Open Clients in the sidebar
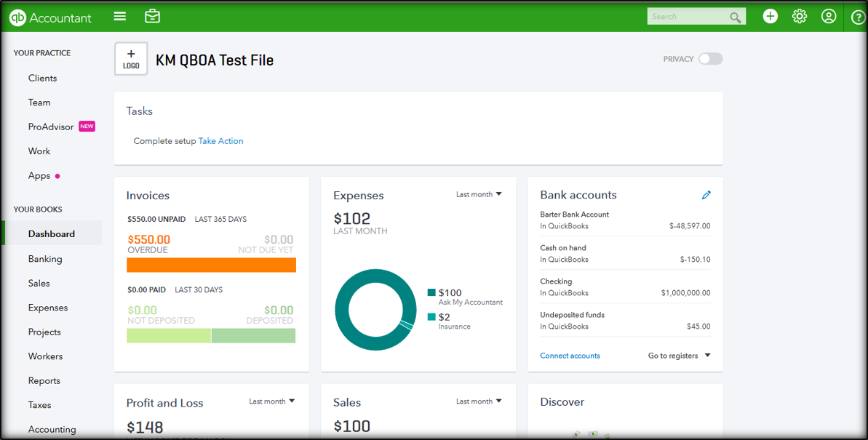The height and width of the screenshot is (440, 868). coord(43,78)
